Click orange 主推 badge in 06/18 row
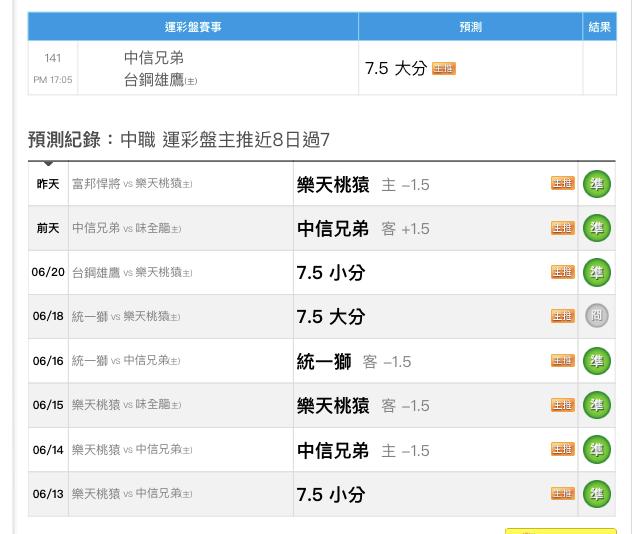Viewport: 640px width, 534px height. (x=563, y=316)
